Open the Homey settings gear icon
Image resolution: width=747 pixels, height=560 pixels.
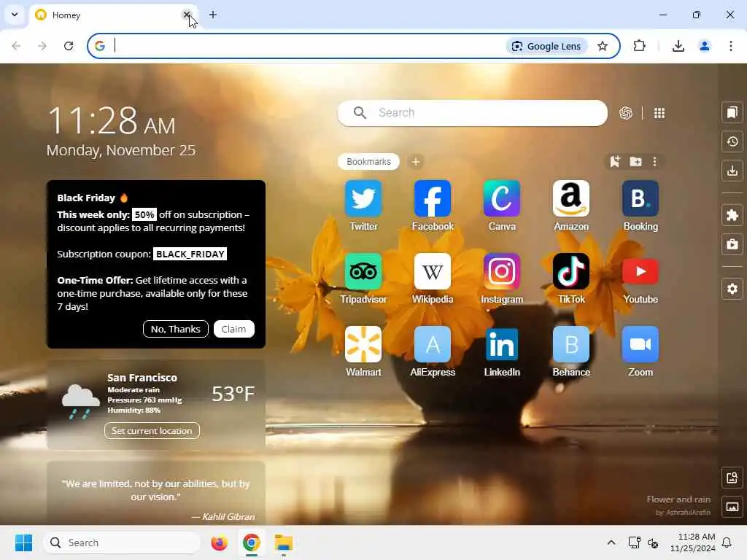coord(732,289)
